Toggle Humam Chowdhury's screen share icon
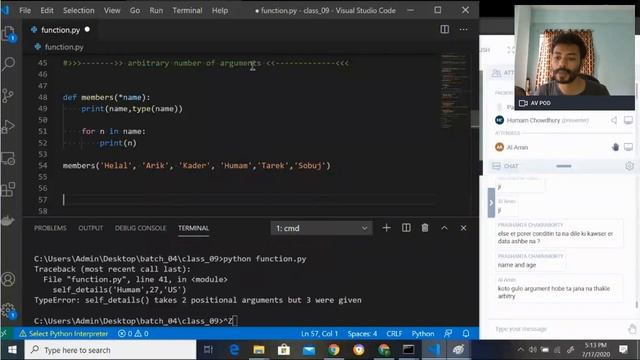This screenshot has width=640, height=360. tap(628, 120)
